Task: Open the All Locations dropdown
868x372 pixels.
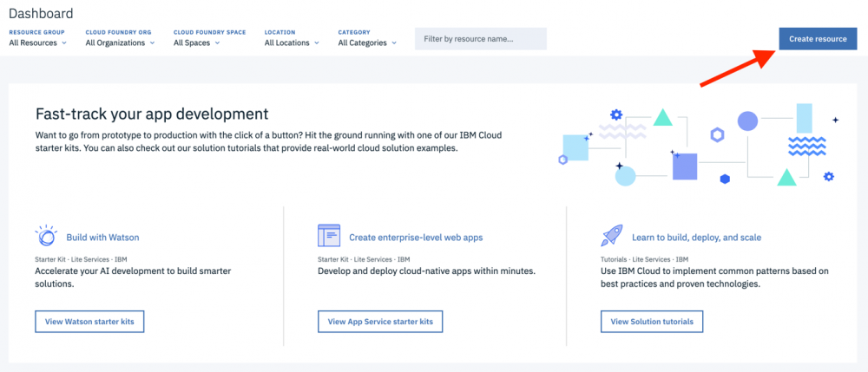Action: coord(291,42)
